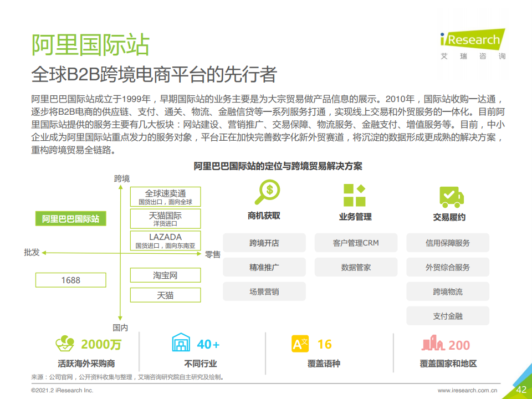Click the 精准推广 tile

point(264,267)
